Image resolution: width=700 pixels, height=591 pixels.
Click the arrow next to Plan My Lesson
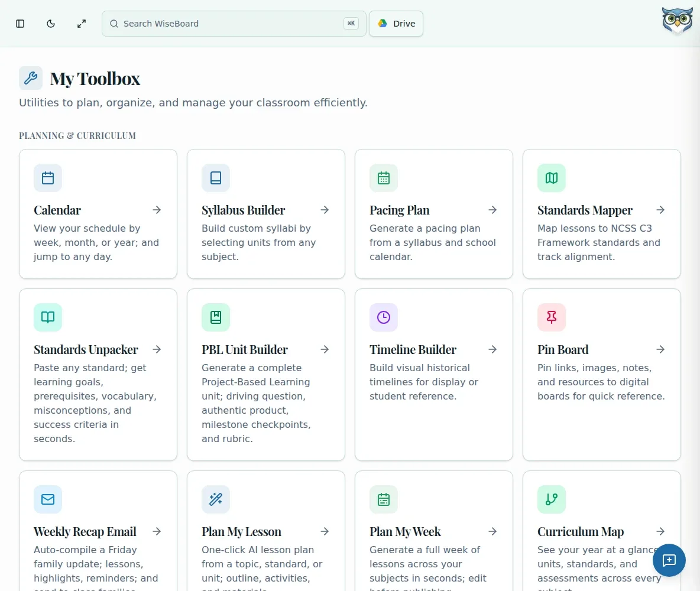click(x=325, y=531)
